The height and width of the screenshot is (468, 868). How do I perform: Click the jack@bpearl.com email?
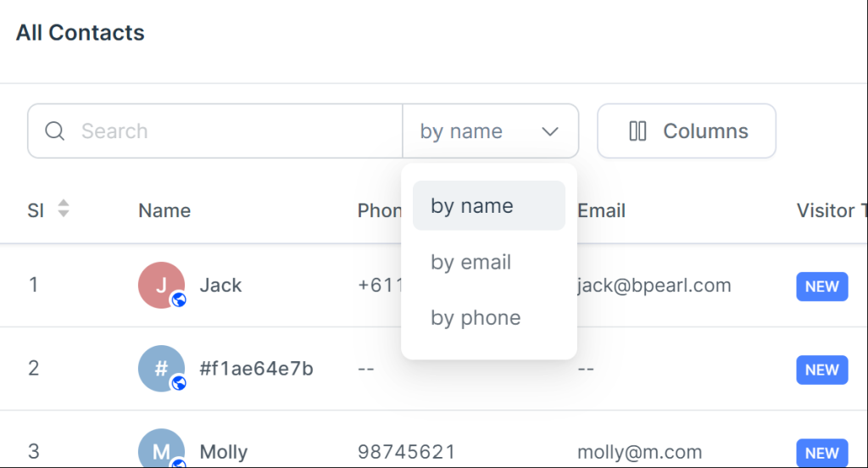654,285
